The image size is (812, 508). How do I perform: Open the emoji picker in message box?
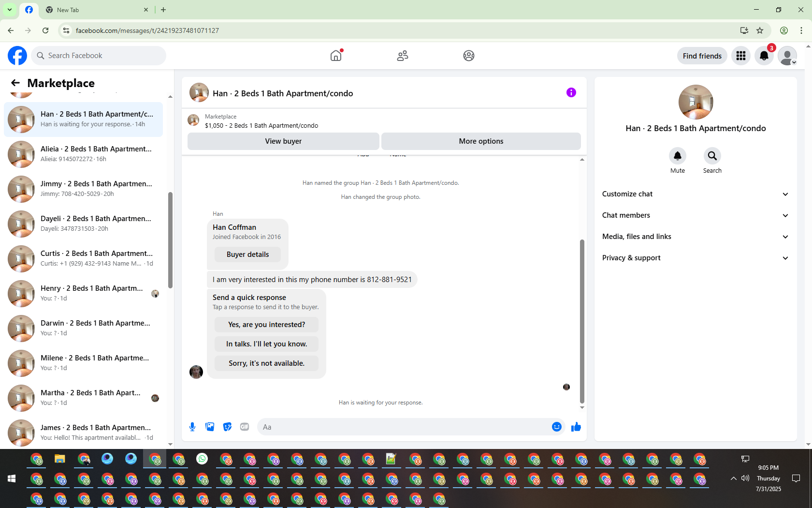click(x=557, y=427)
